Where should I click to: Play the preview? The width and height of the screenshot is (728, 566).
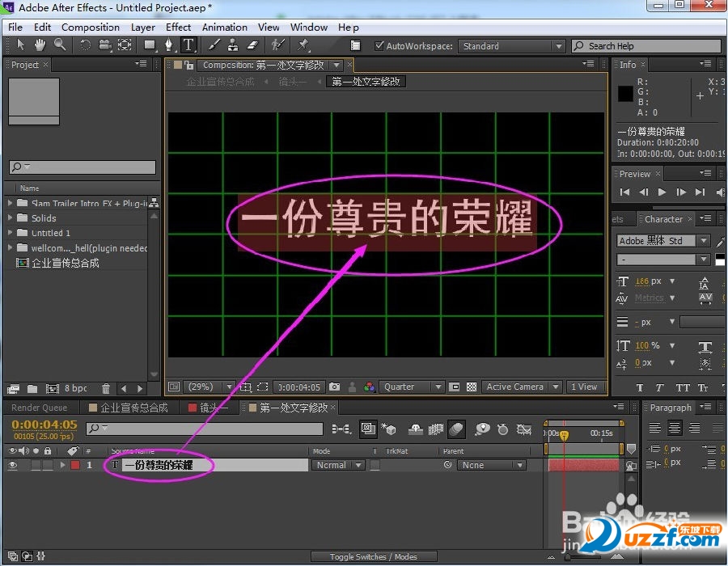pyautogui.click(x=662, y=192)
